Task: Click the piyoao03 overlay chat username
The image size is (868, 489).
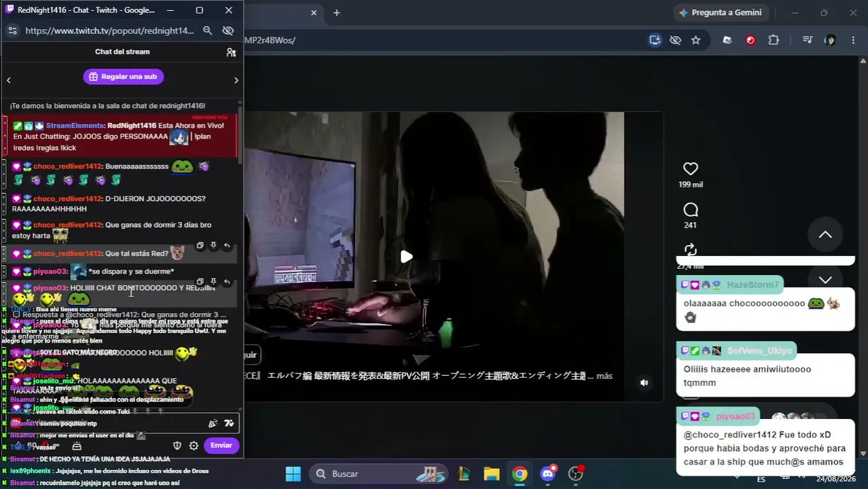Action: (735, 416)
